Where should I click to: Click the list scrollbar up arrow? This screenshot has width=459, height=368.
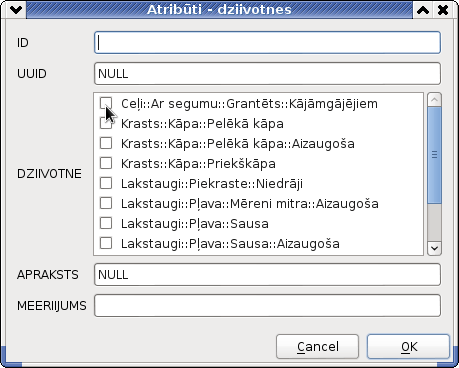click(434, 100)
